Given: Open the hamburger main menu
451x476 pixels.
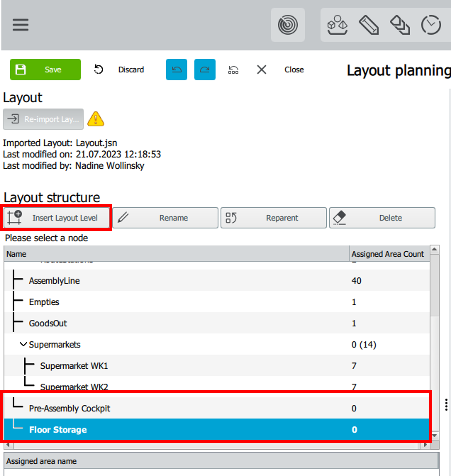Looking at the screenshot, I should click(20, 25).
